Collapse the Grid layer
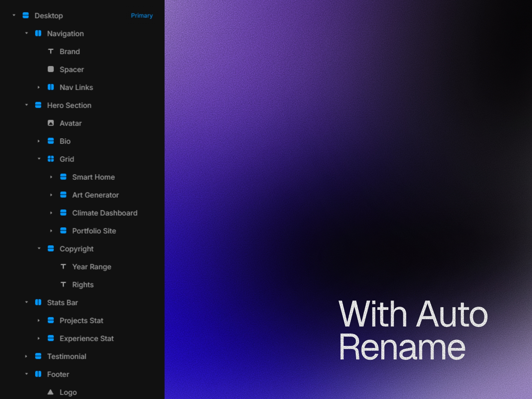Image resolution: width=532 pixels, height=399 pixels. coord(39,159)
